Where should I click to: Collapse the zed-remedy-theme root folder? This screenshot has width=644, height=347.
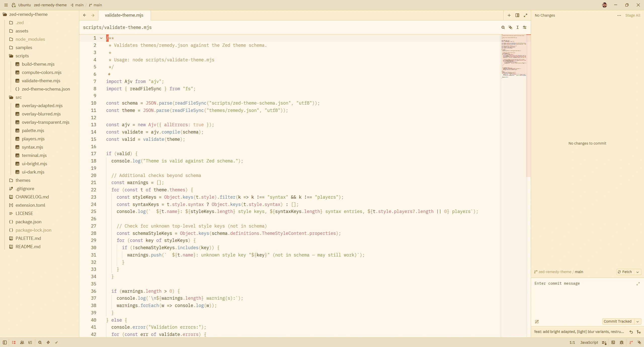pos(39,14)
